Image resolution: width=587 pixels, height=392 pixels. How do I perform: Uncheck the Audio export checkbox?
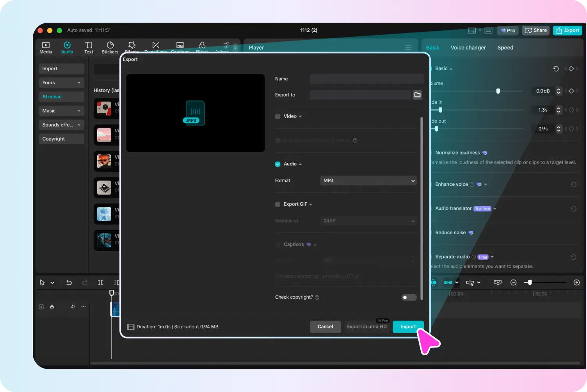coord(277,164)
